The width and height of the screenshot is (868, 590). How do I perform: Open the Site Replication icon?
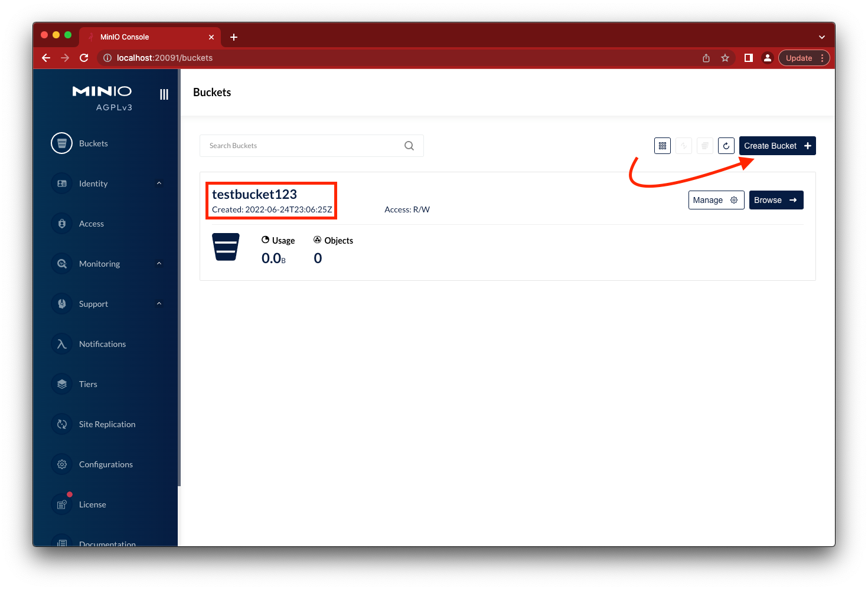click(61, 424)
